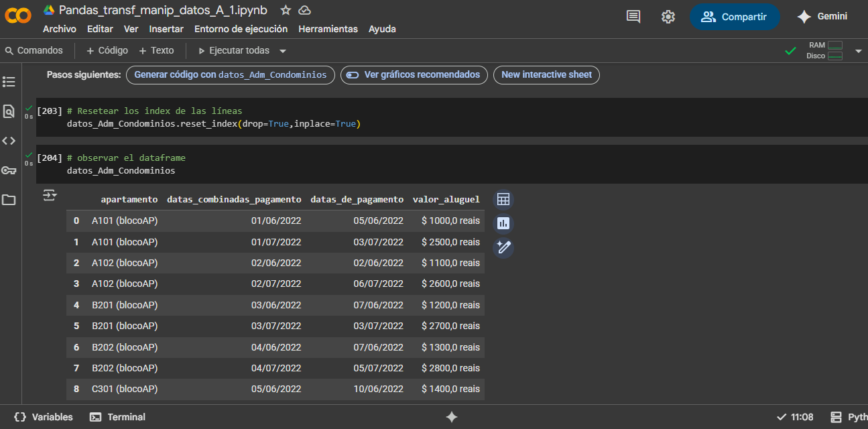Click the Gemini sparkle icon in the bottom bar
This screenshot has width=868, height=429.
(452, 417)
